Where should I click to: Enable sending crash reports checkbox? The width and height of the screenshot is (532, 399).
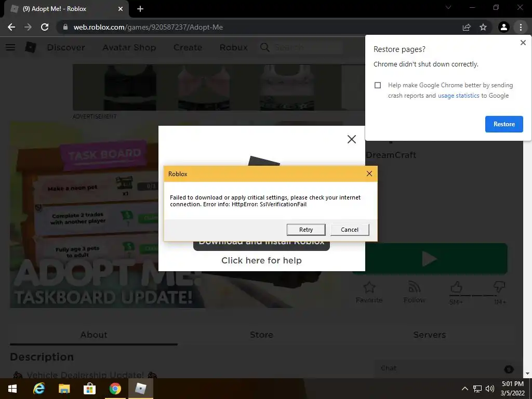378,85
